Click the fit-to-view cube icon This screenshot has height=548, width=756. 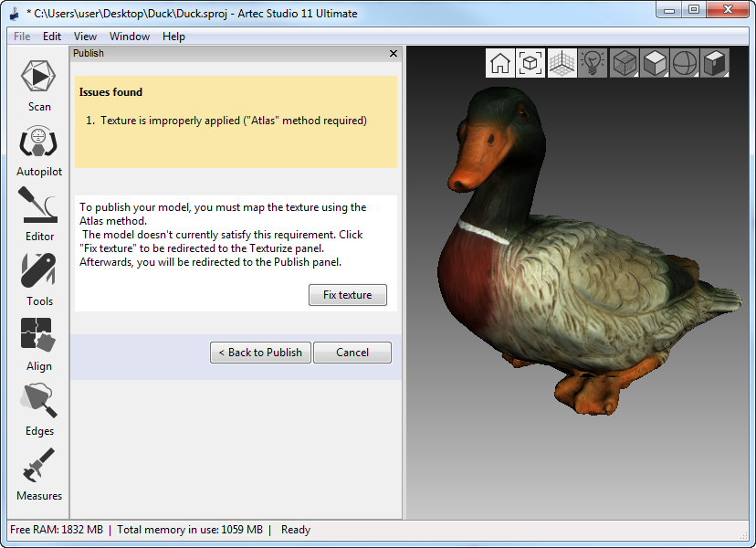(x=530, y=63)
